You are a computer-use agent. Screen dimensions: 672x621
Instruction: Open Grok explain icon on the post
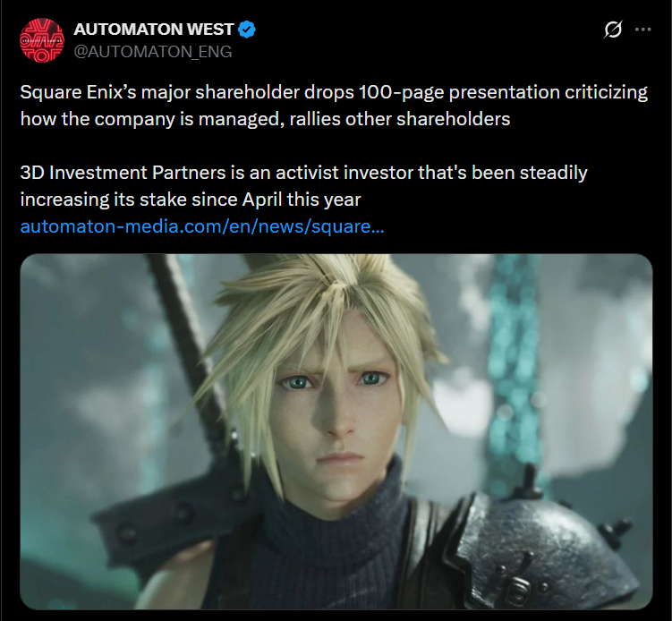(x=613, y=30)
